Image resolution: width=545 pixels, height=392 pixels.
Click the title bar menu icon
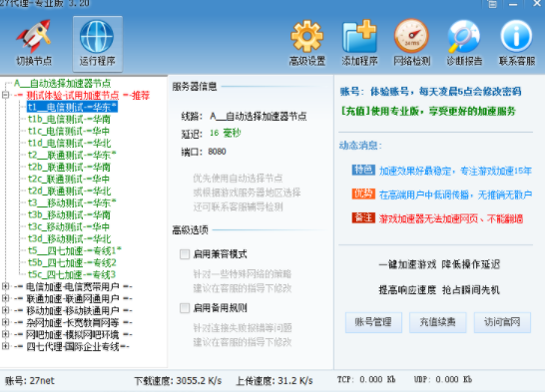click(492, 4)
